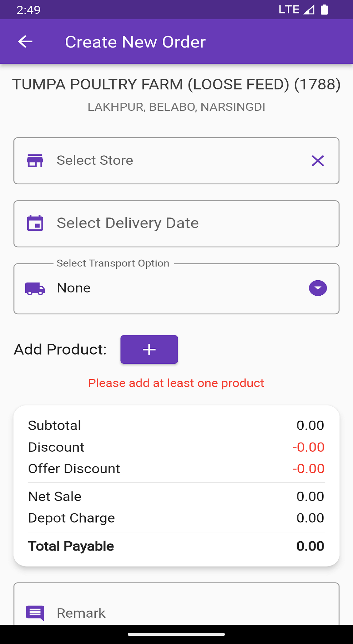
Task: Tap the Add Product label
Action: click(x=60, y=350)
